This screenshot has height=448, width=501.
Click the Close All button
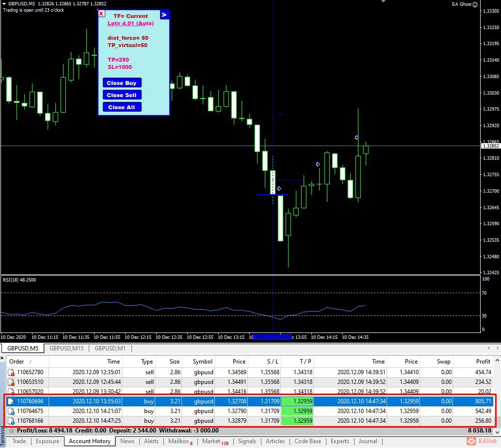(x=122, y=107)
